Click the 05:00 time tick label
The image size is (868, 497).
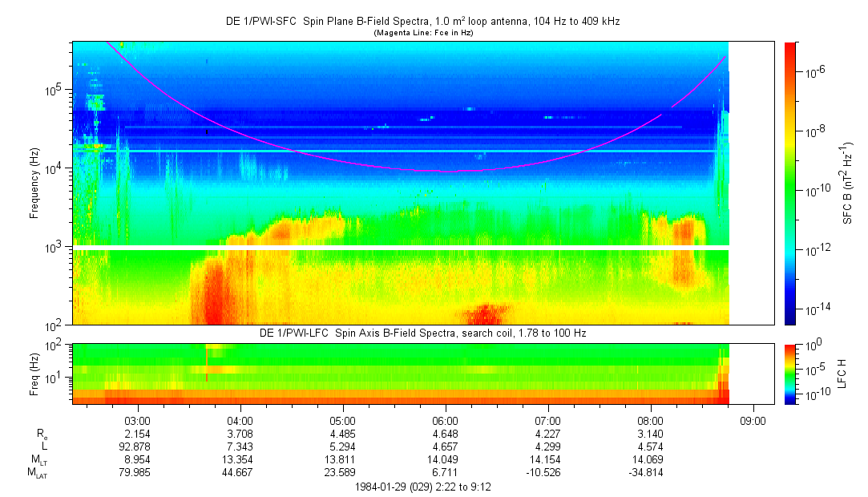(343, 421)
